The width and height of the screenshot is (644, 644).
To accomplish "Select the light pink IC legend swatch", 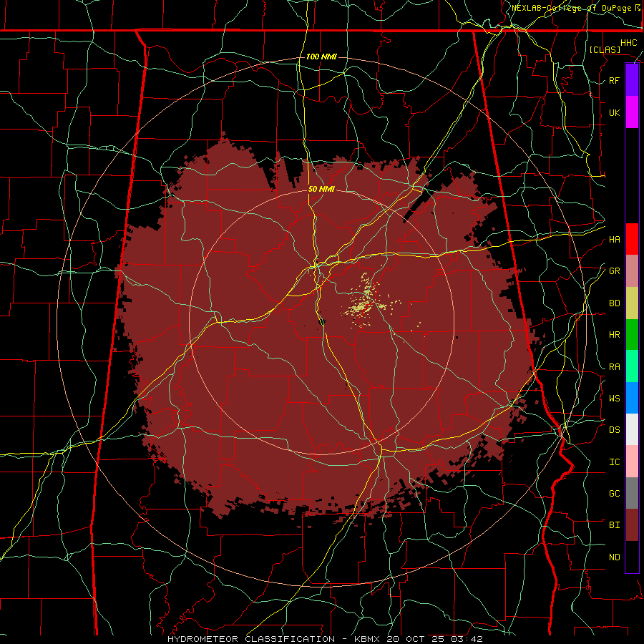I will [632, 462].
